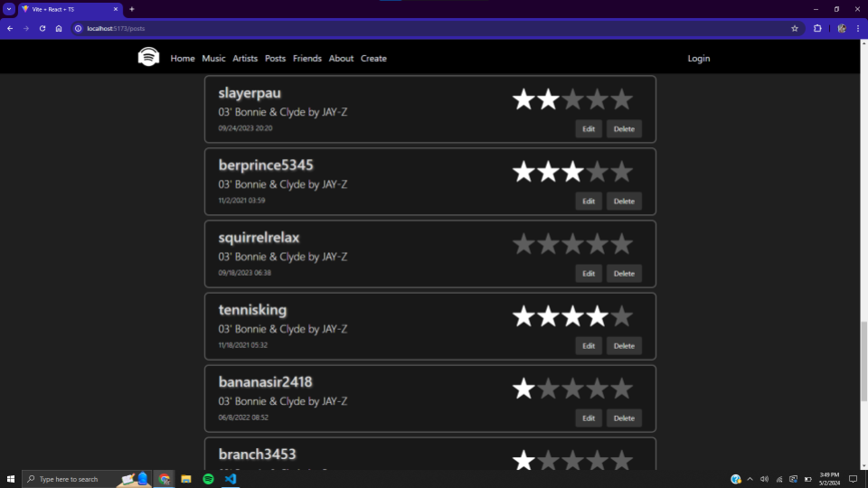Click the Login link
This screenshot has height=488, width=868.
pyautogui.click(x=699, y=58)
